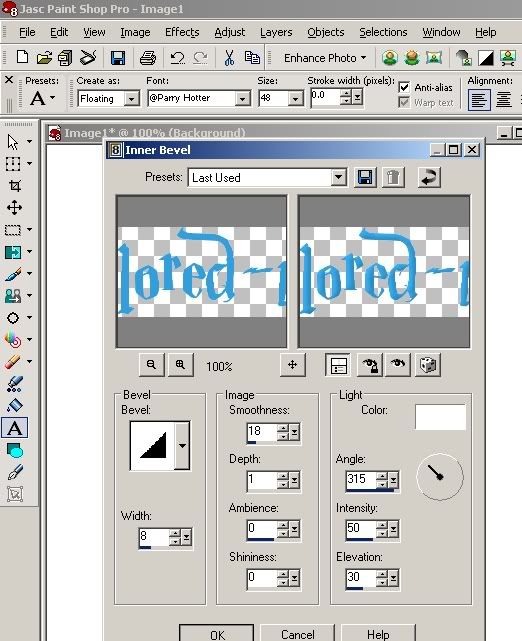522x641 pixels.
Task: Click the Elevation value field
Action: click(361, 577)
